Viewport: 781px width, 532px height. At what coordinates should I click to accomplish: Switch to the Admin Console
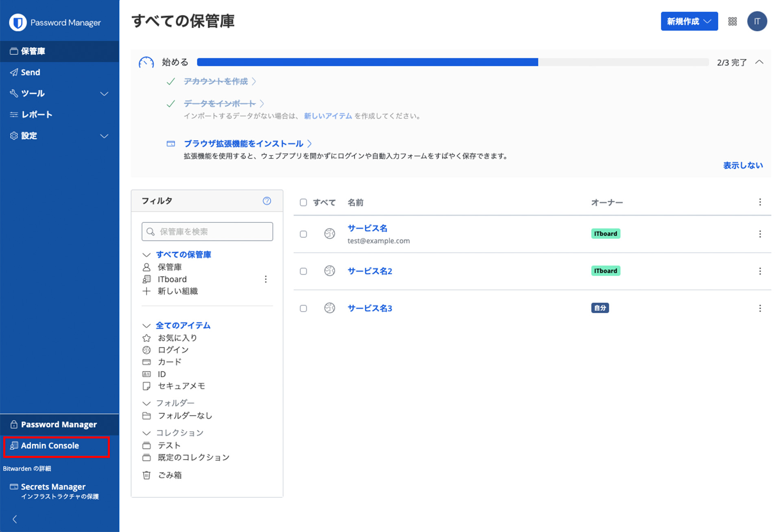click(x=50, y=446)
